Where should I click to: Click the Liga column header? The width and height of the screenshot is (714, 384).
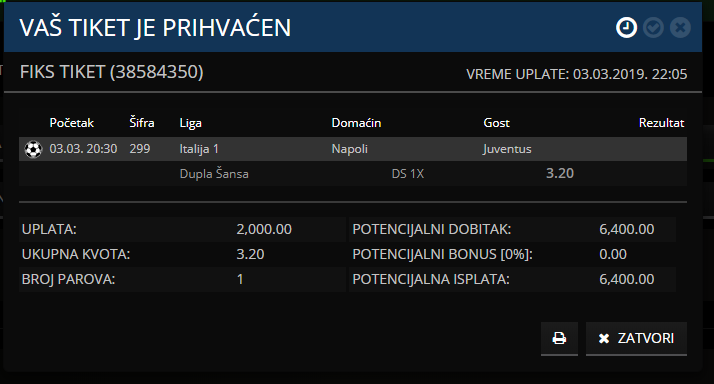(x=190, y=123)
